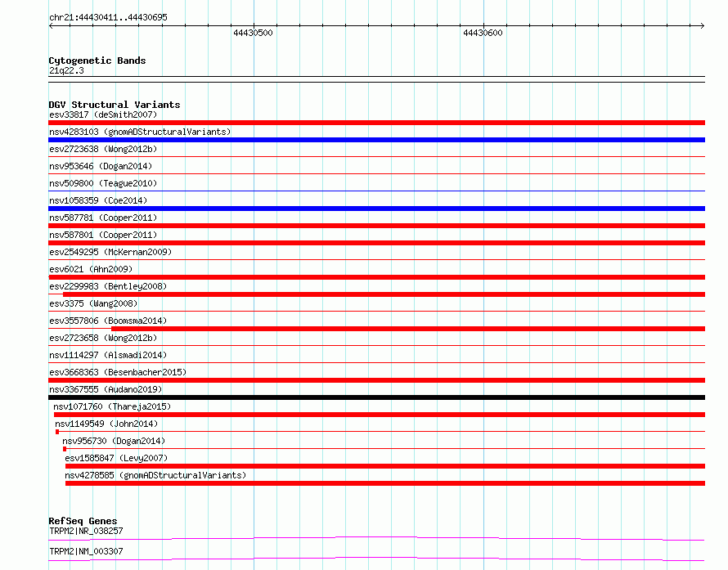Click the right arrow of the coordinate ruler

tap(703, 25)
